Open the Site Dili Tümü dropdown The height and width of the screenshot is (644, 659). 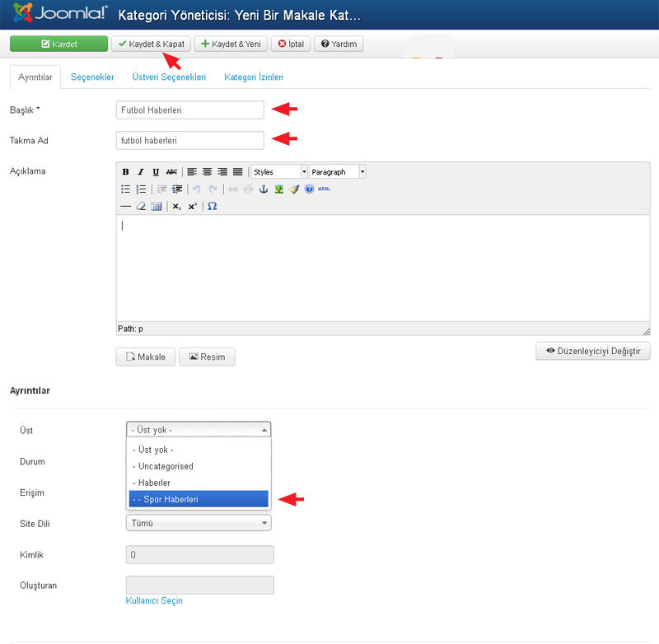coord(199,523)
